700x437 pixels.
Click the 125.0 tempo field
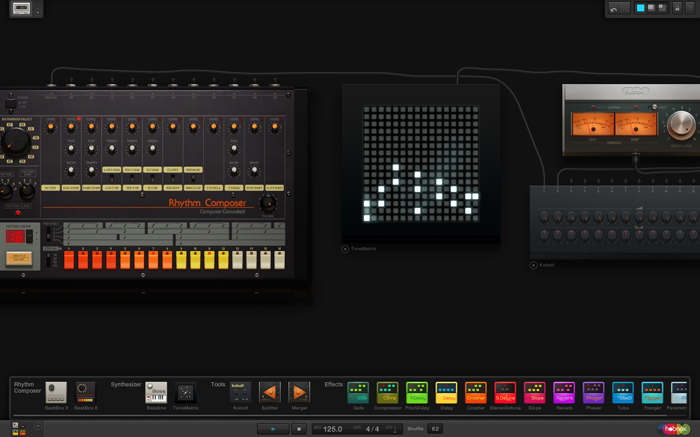[x=332, y=429]
